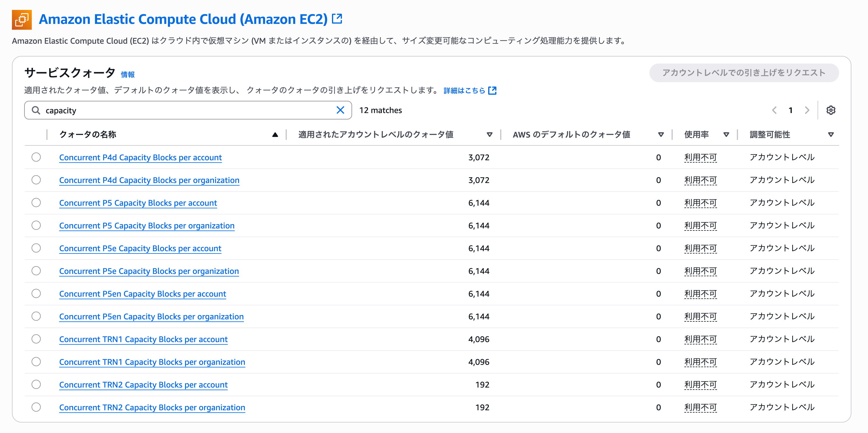The image size is (868, 433).
Task: Open Concurrent TRN1 Capacity Blocks per organization
Action: (152, 362)
